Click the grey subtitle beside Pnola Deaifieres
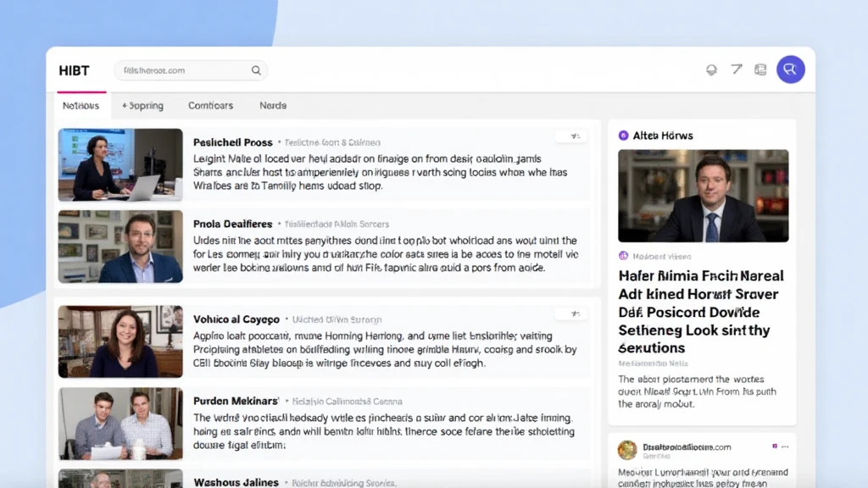Screen dimensions: 868x488 (x=337, y=224)
